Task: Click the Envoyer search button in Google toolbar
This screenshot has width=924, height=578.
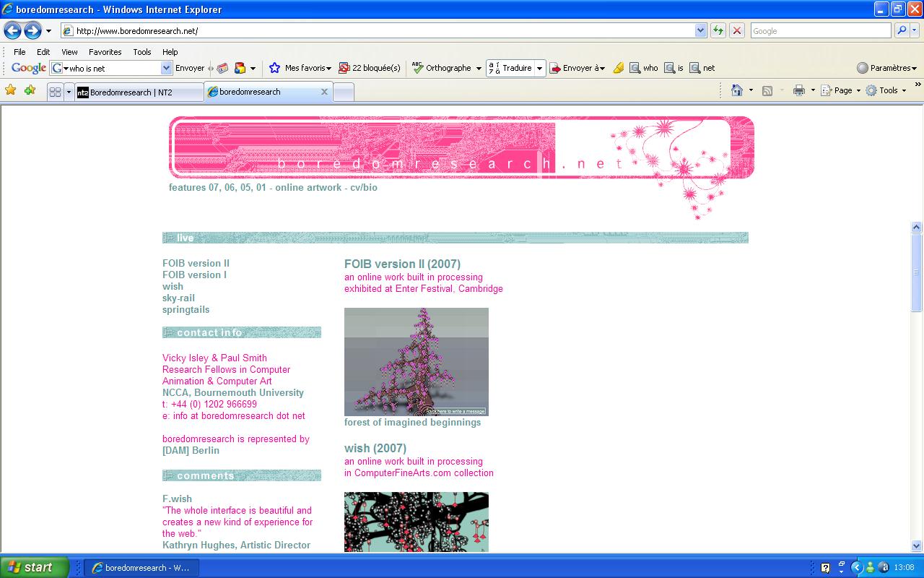Action: pos(190,68)
